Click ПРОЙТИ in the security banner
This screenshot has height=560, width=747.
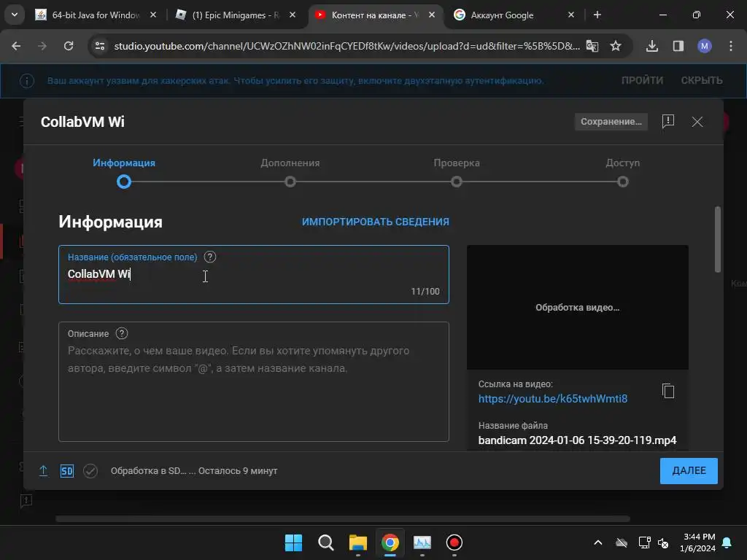(642, 80)
